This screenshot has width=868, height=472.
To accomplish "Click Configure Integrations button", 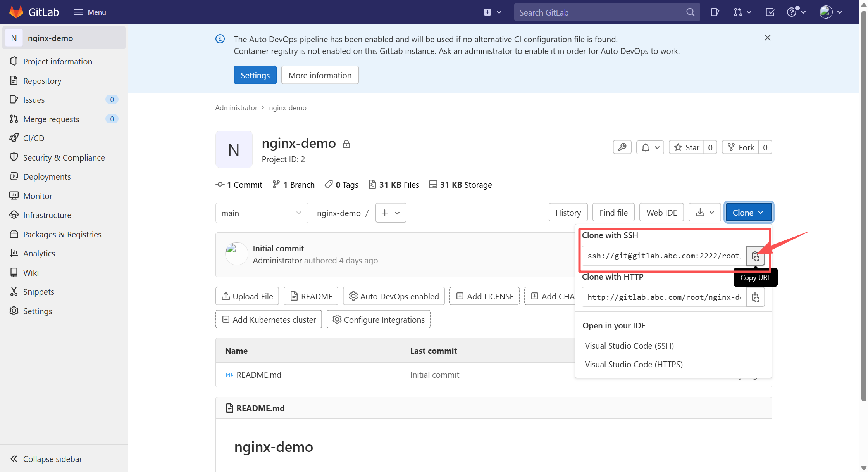I will coord(379,320).
